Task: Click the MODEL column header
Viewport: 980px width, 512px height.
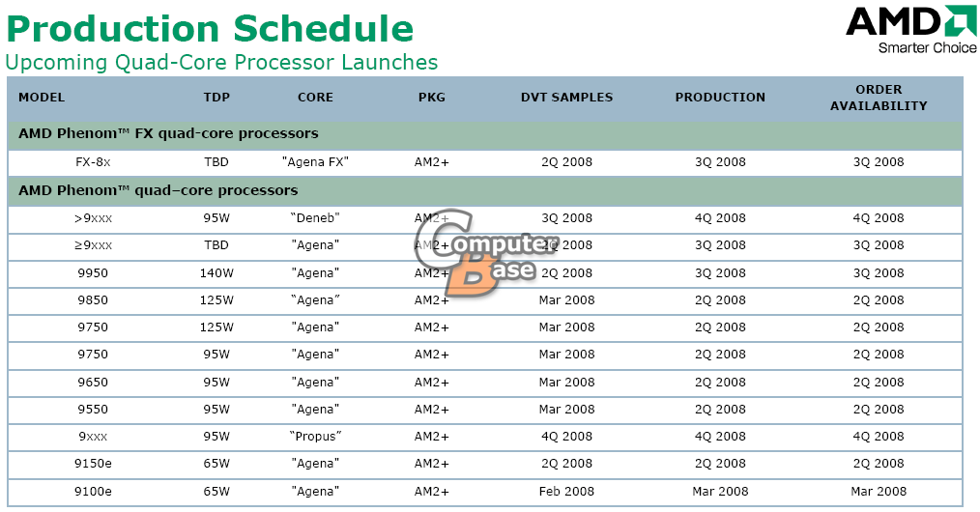Action: pyautogui.click(x=42, y=98)
